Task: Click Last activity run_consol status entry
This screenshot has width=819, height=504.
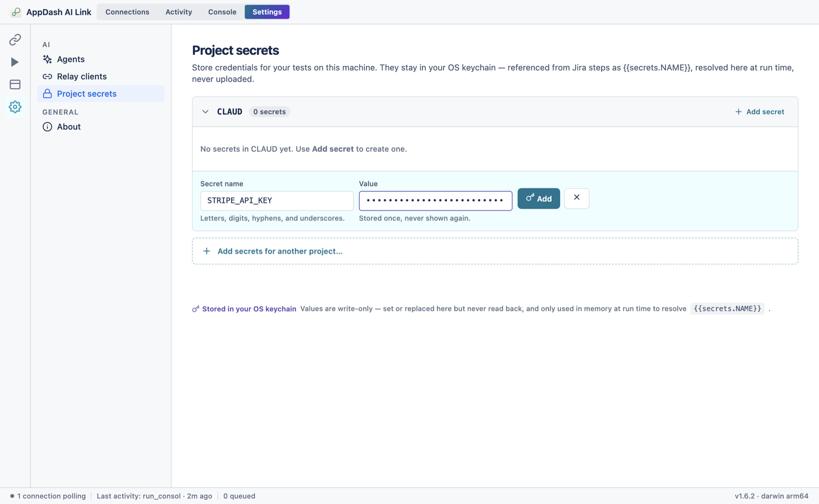Action: pyautogui.click(x=154, y=496)
